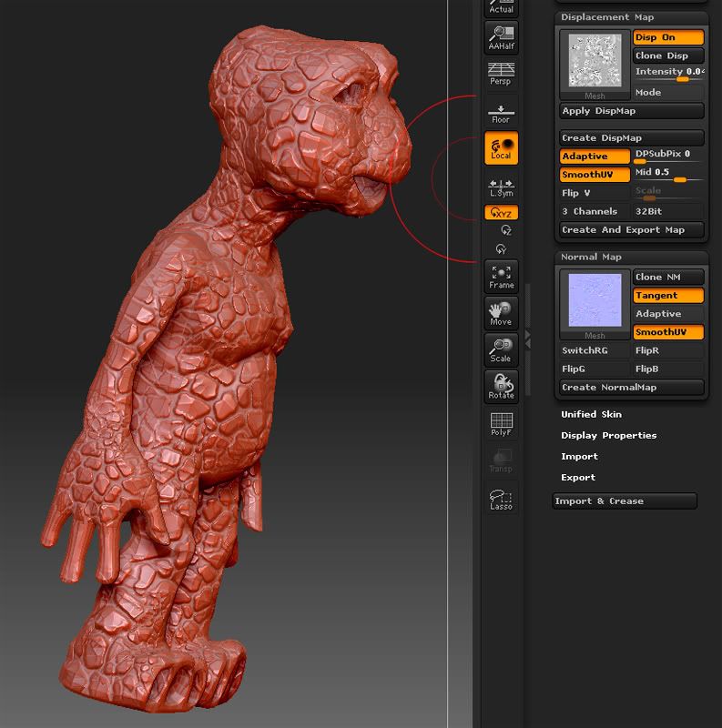Expand the Display Properties section

click(608, 435)
